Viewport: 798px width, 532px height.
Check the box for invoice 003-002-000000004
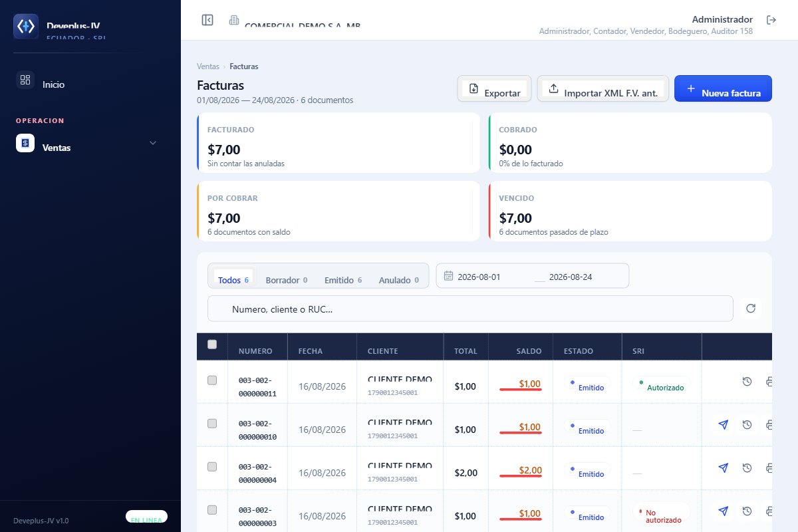tap(212, 467)
